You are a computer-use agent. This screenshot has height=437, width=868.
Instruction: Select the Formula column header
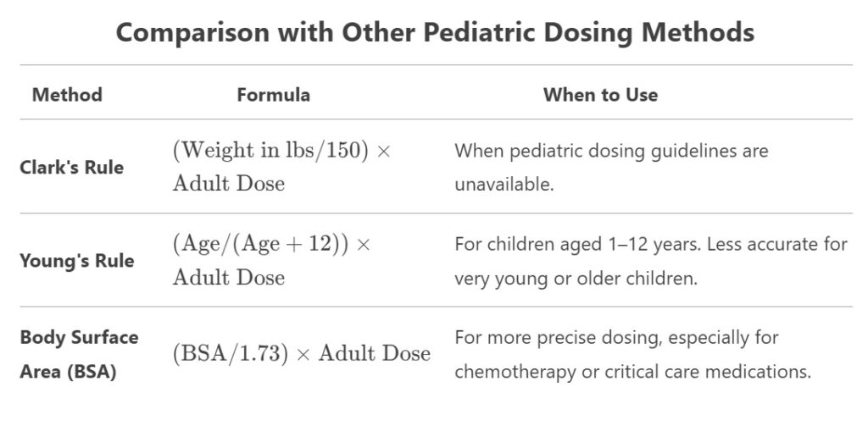[273, 95]
